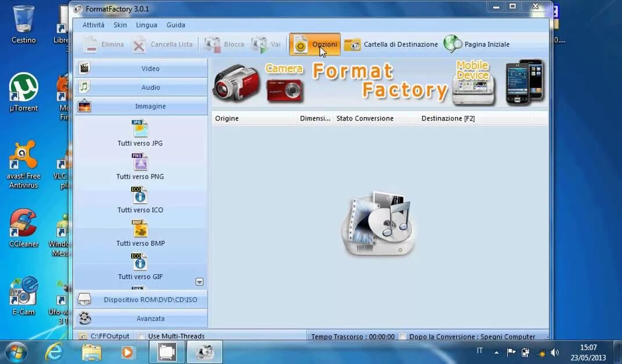Screen dimensions: 622x364
Task: Open the Guida menu
Action: point(176,25)
